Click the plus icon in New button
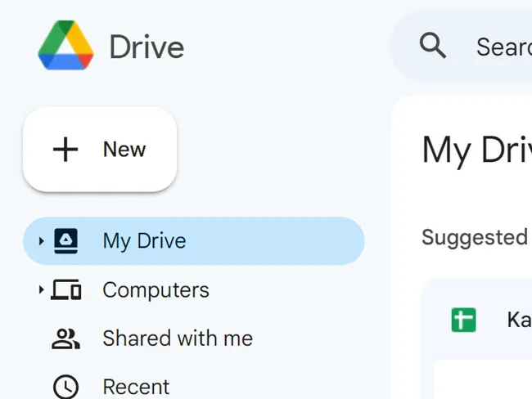 65,150
